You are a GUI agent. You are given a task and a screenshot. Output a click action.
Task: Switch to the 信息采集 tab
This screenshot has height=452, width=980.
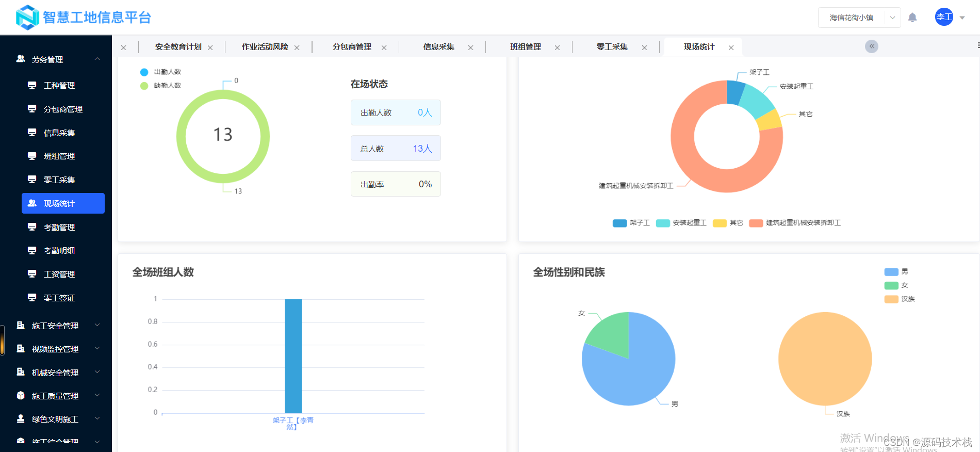coord(439,47)
